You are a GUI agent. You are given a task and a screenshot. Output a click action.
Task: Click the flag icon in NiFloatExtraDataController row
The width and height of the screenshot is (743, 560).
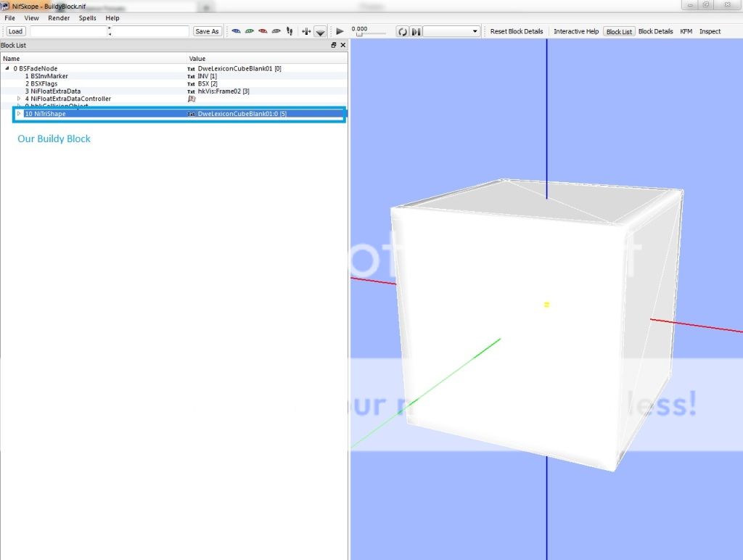(192, 99)
